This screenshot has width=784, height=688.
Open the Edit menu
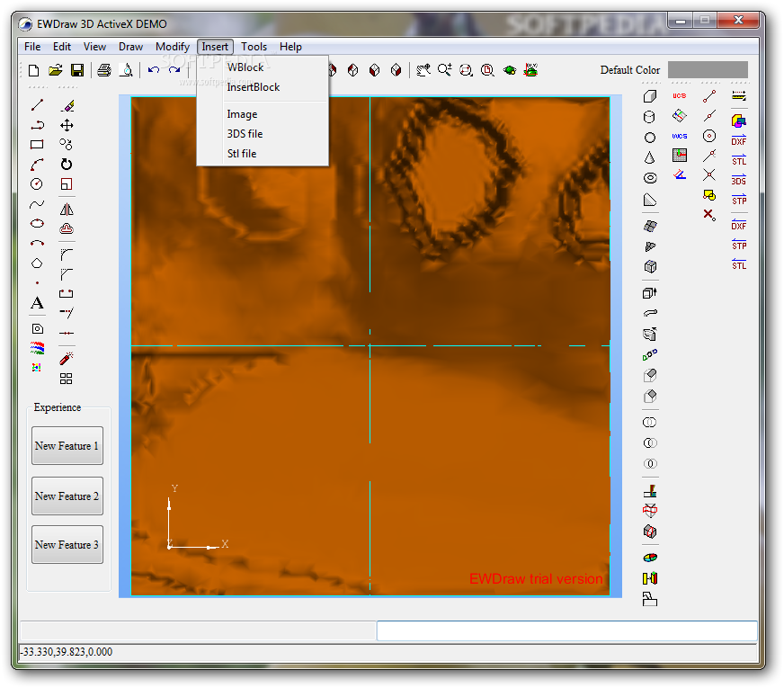[x=62, y=47]
